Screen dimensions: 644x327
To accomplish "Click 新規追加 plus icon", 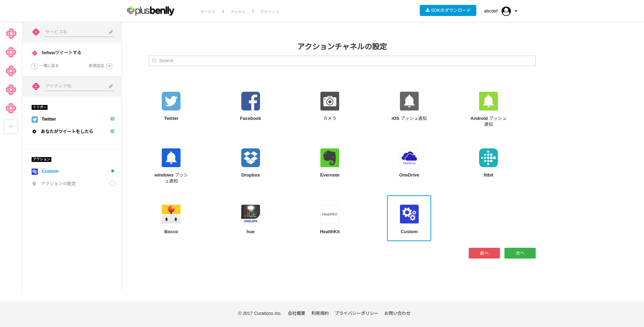I will pos(109,66).
